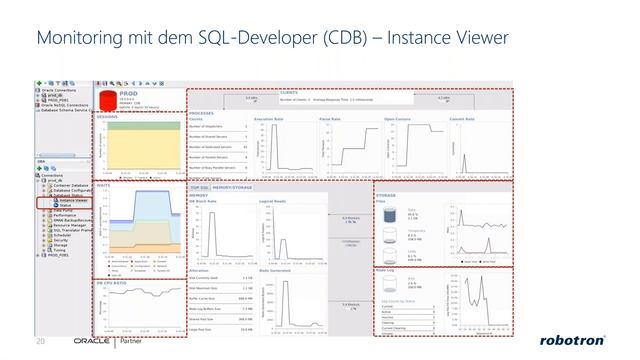Click the Instance Viewer node icon
Viewport: 640px width, 360px height.
[x=56, y=200]
